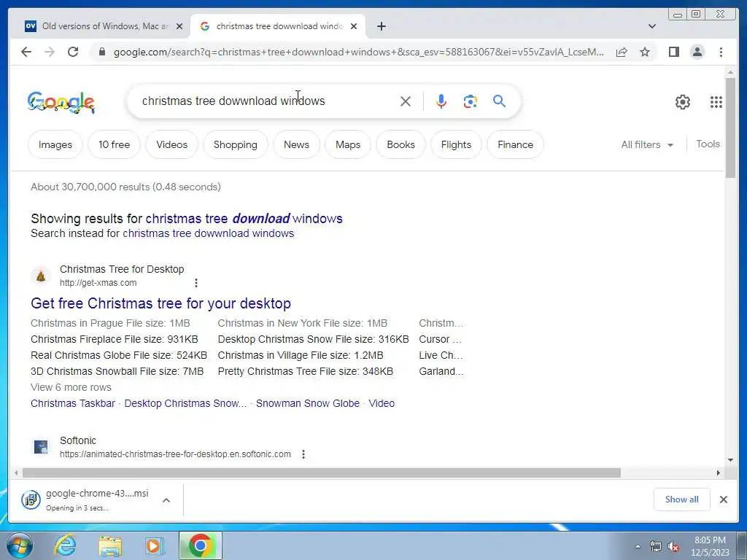Expand the All filters dropdown

[x=647, y=144]
